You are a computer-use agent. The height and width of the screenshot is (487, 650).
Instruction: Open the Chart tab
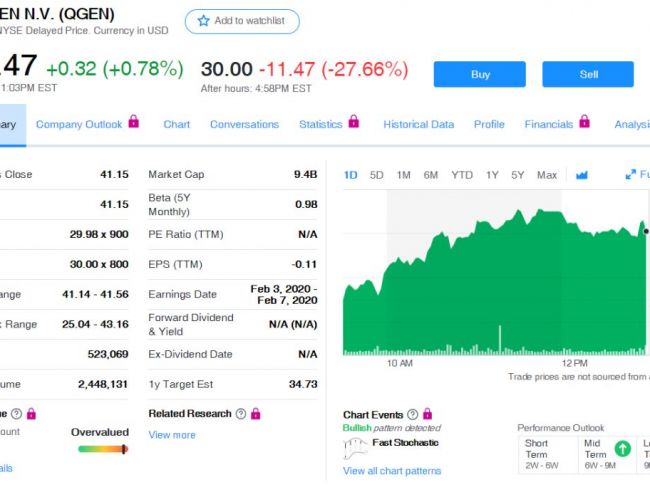[177, 124]
